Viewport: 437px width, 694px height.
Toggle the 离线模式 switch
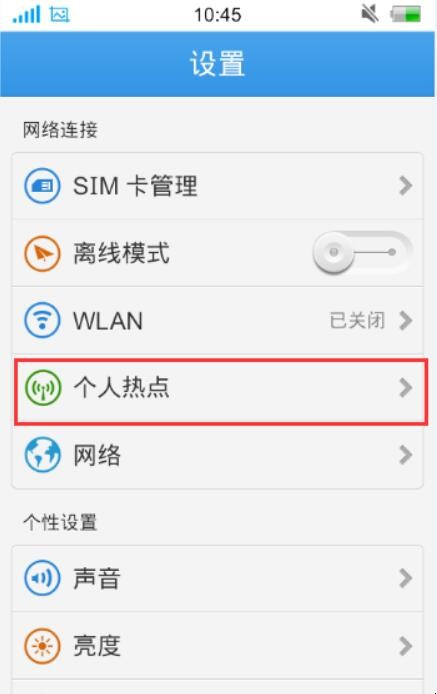[x=363, y=253]
